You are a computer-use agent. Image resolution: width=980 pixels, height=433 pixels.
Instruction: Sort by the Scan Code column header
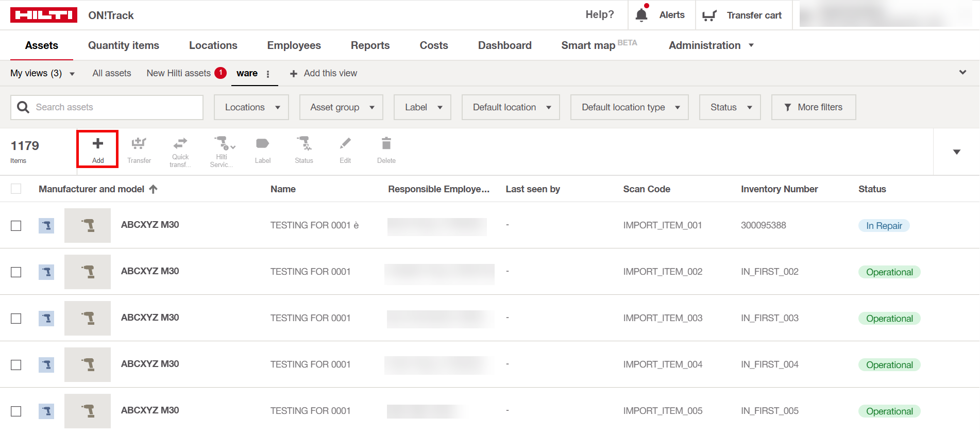pyautogui.click(x=647, y=189)
